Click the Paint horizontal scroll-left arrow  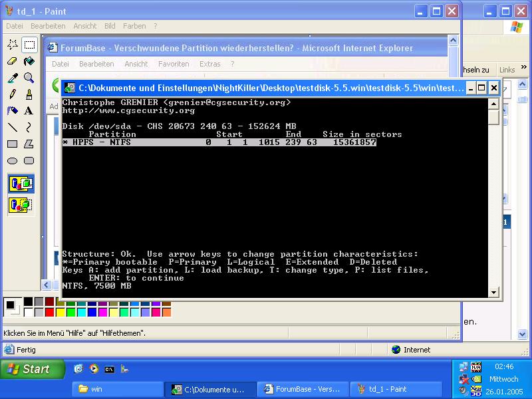[x=47, y=285]
